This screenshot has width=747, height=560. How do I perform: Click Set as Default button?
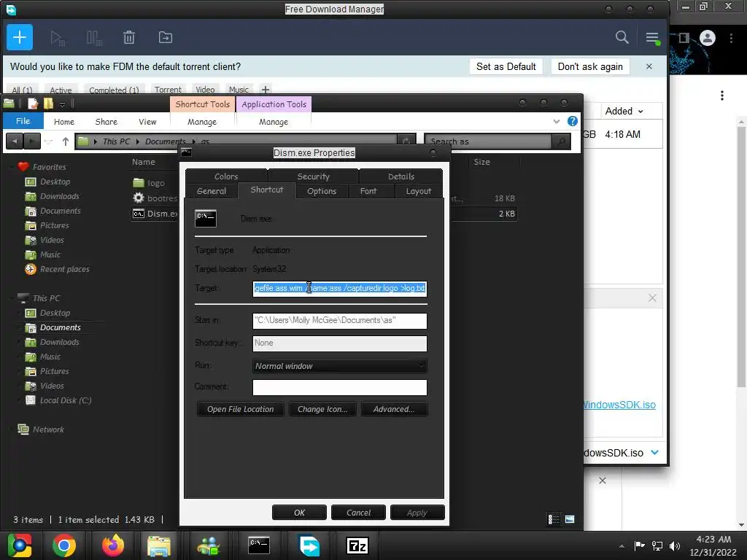coord(506,66)
